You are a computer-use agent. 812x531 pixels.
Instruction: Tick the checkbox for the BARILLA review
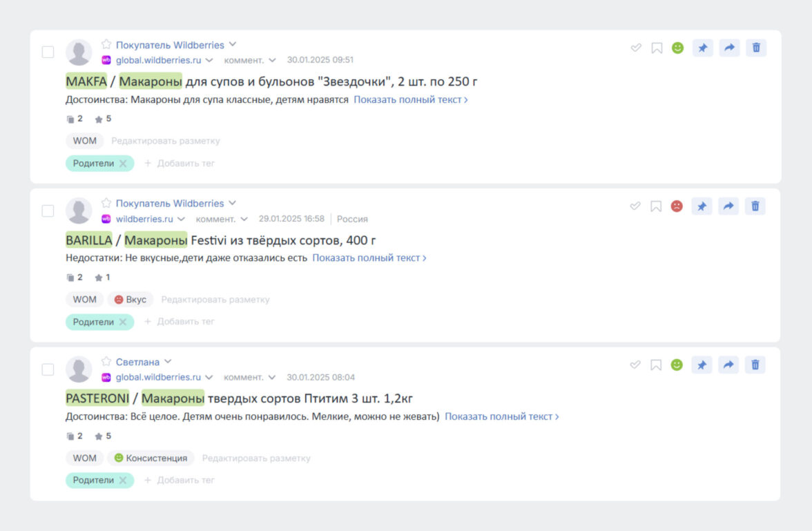[48, 211]
